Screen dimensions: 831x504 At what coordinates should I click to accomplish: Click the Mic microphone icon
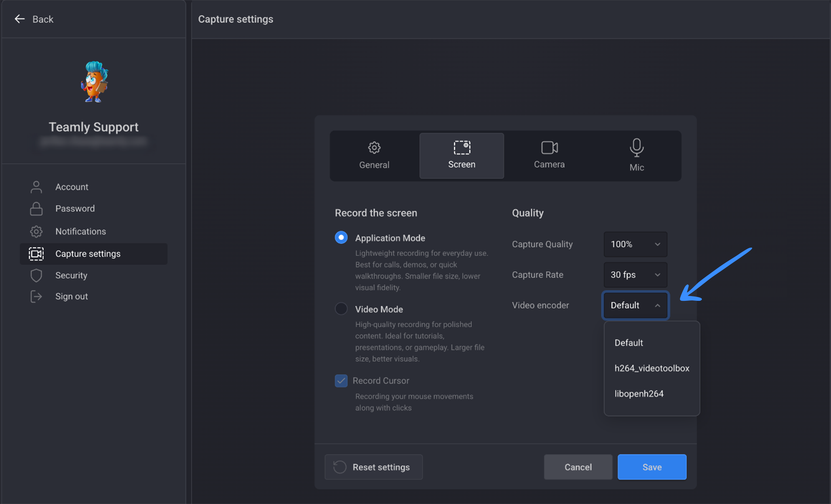[x=637, y=148]
